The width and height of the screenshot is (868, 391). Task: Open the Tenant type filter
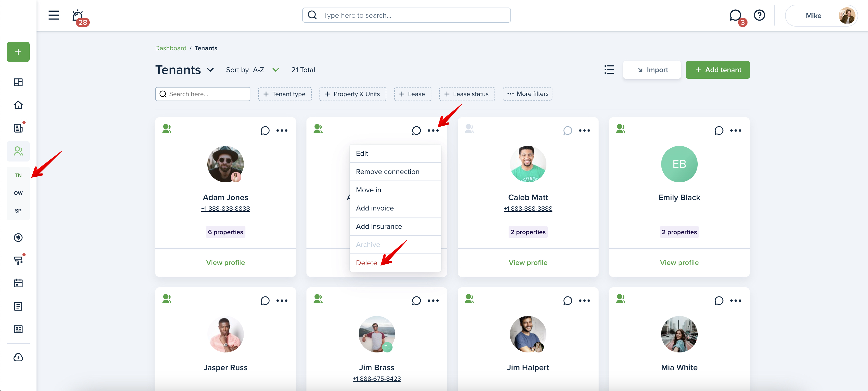285,94
